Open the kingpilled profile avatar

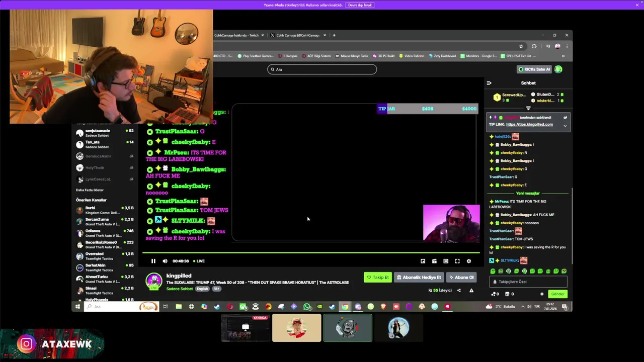(154, 281)
